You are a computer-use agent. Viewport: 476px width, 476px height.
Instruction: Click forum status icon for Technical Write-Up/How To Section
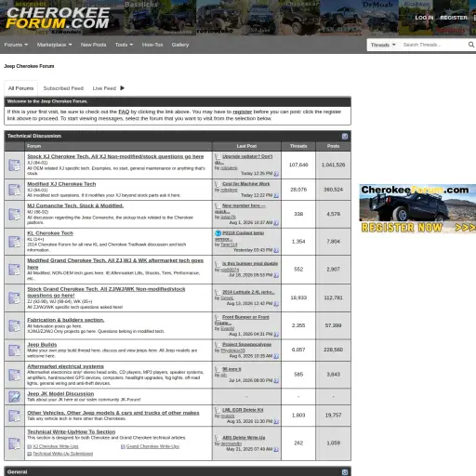click(x=14, y=443)
